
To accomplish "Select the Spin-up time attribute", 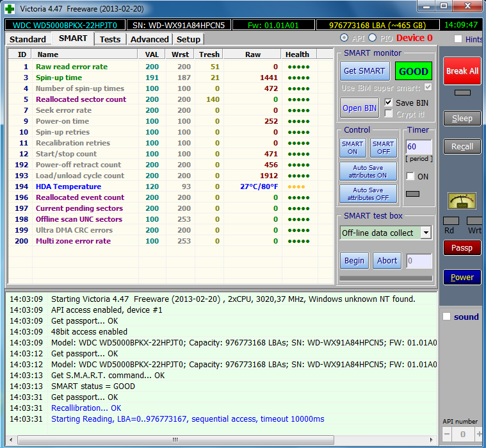I will point(170,78).
